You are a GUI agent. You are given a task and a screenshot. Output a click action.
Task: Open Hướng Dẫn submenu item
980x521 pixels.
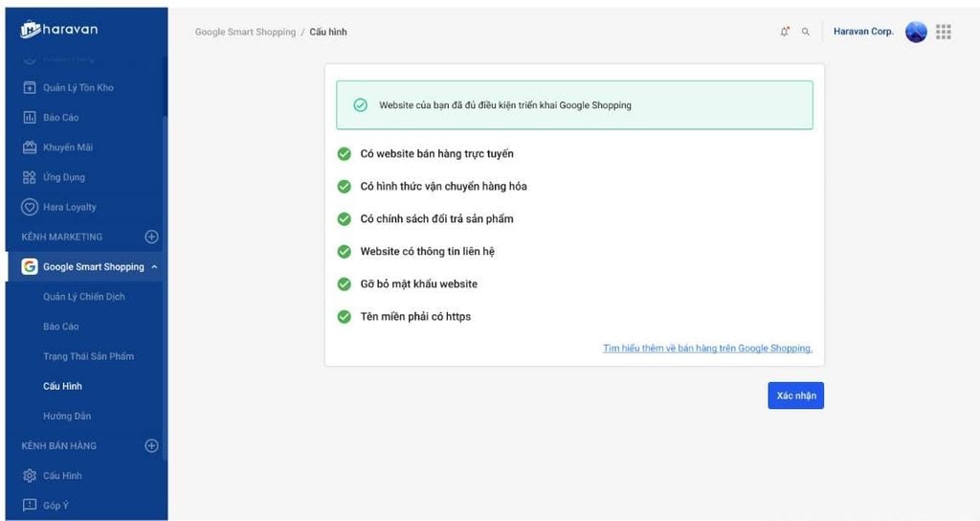click(x=67, y=416)
